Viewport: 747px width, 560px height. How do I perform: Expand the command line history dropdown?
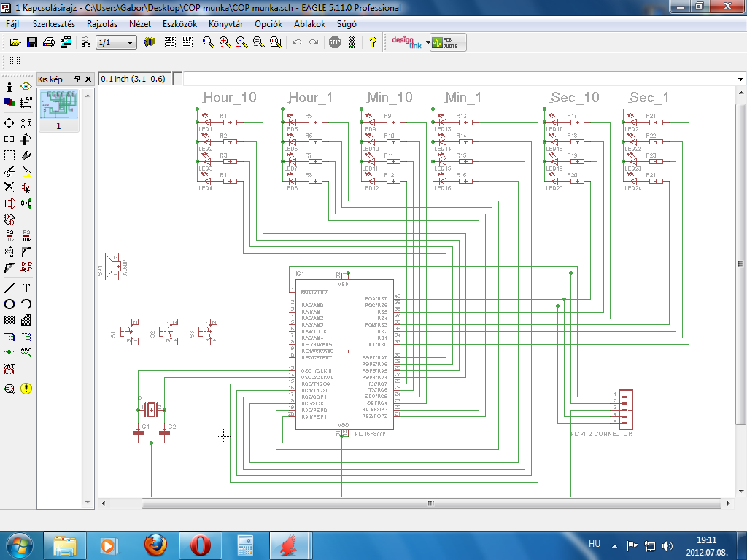740,79
